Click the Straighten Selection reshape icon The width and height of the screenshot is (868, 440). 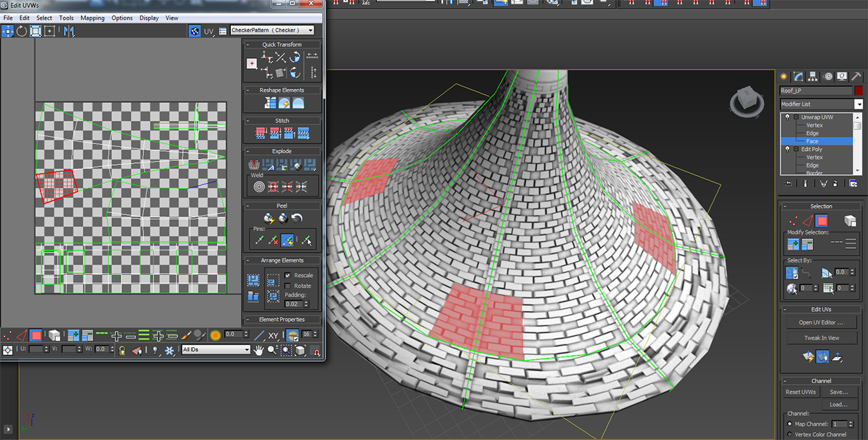(x=270, y=103)
